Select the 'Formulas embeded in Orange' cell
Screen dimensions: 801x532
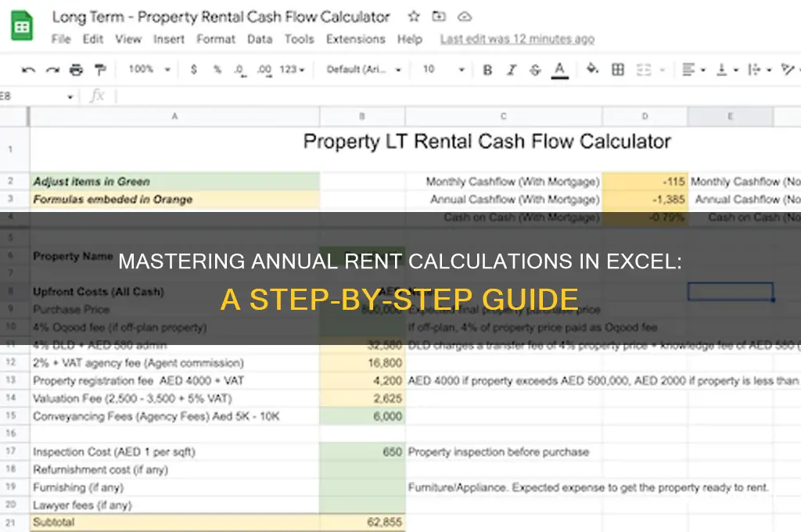[x=174, y=199]
